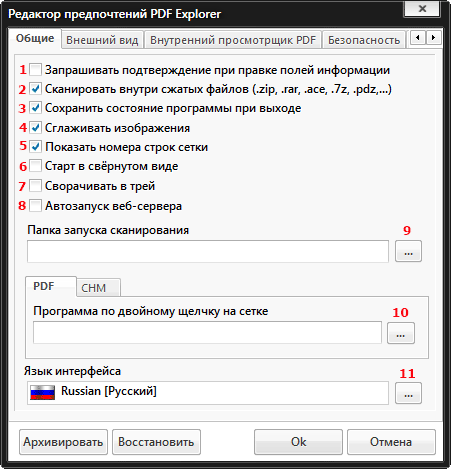Click the browse button for scan startup folder
This screenshot has width=451, height=469.
pyautogui.click(x=408, y=251)
